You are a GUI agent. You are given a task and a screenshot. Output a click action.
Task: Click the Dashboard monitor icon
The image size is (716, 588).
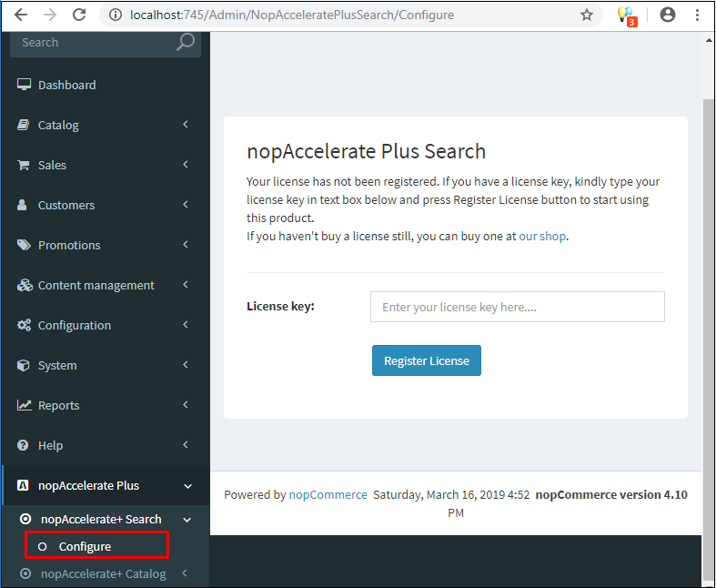pos(25,85)
